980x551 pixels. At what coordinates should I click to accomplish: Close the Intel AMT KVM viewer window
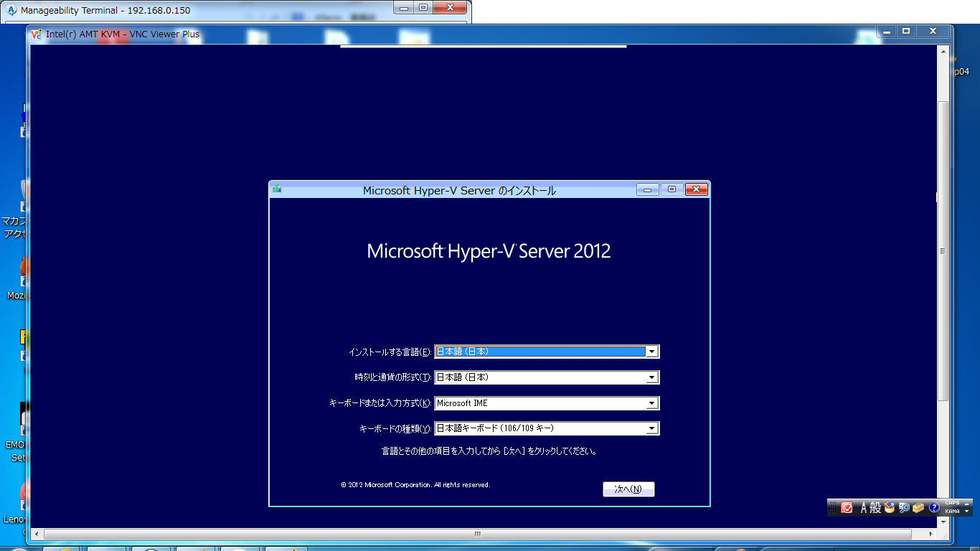[933, 32]
